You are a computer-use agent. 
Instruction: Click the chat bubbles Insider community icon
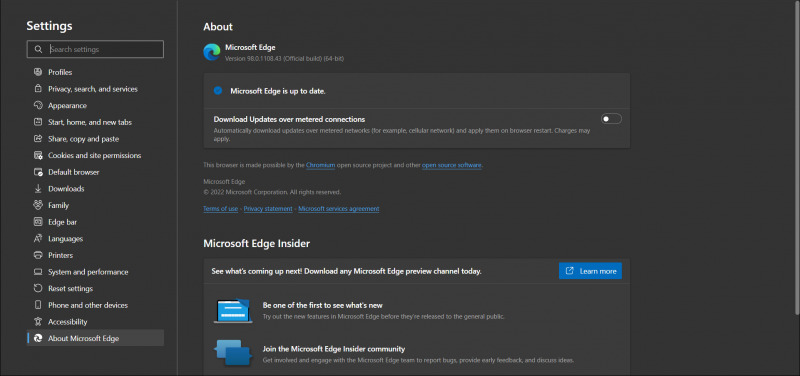(233, 353)
